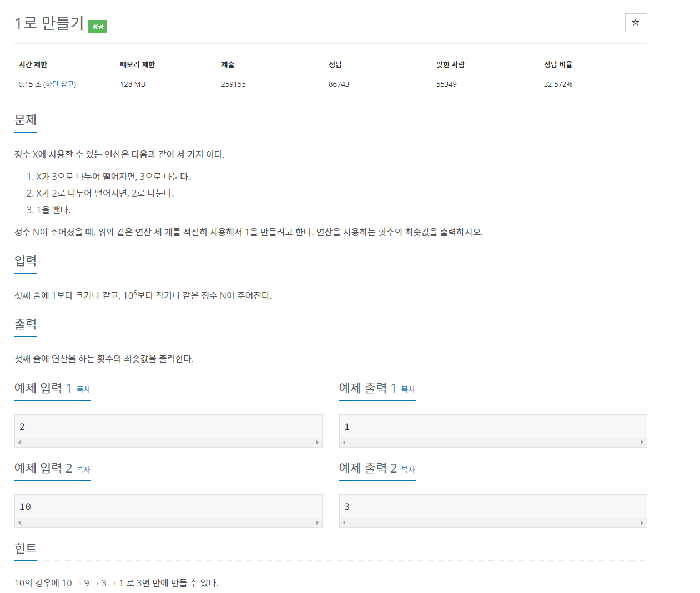Image resolution: width=700 pixels, height=593 pixels.
Task: Copy 예제 입력 1 via 복사 link
Action: click(83, 389)
